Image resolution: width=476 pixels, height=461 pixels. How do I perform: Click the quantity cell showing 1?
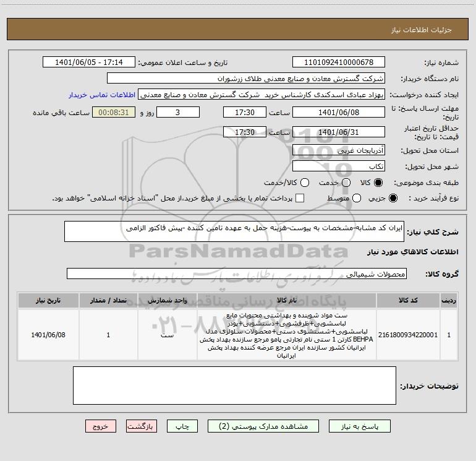click(x=108, y=335)
